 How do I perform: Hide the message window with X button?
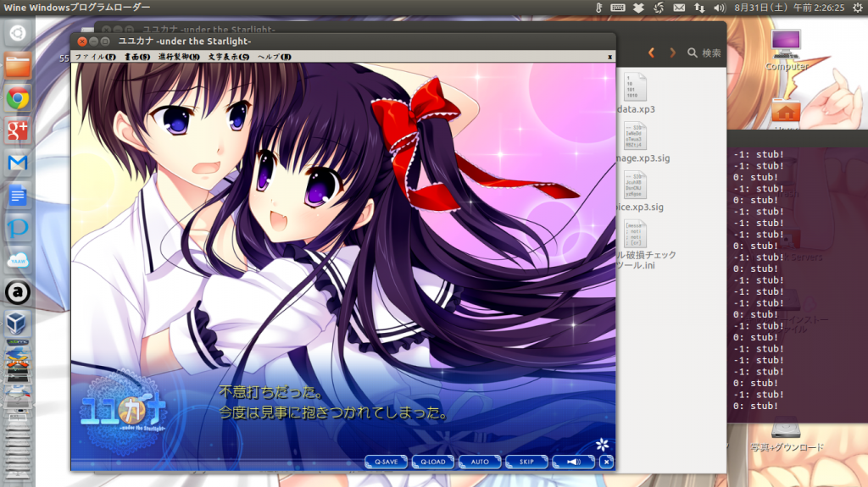click(x=607, y=462)
